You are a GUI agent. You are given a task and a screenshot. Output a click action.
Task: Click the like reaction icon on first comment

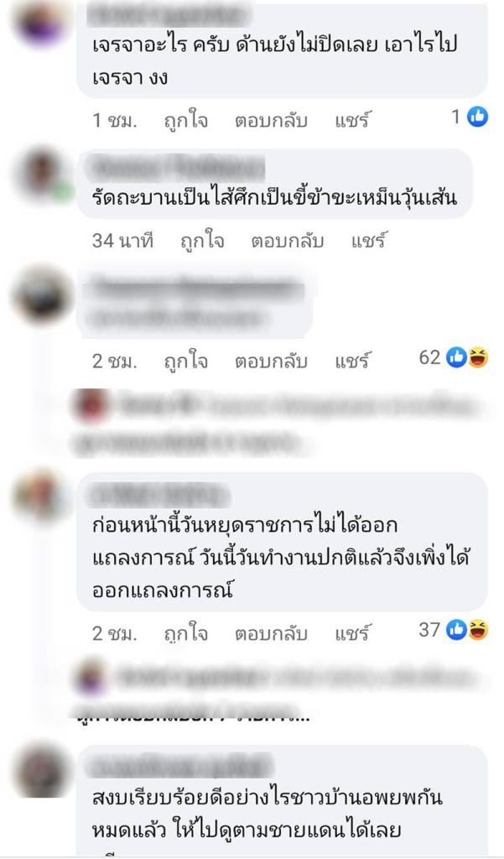[477, 117]
